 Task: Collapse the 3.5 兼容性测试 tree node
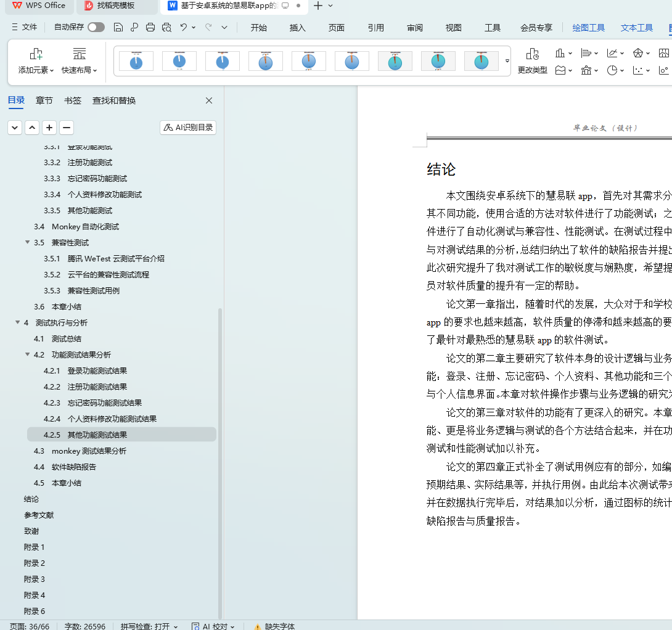pos(28,242)
